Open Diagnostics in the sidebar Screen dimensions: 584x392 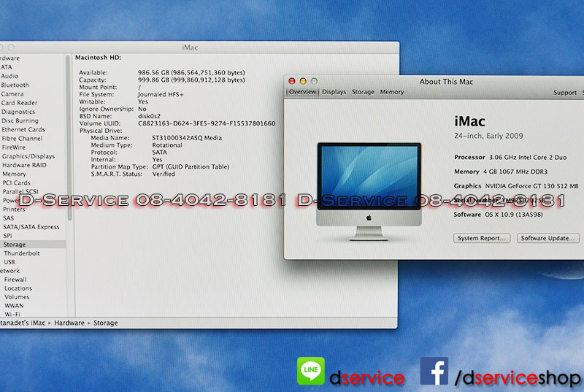18,112
